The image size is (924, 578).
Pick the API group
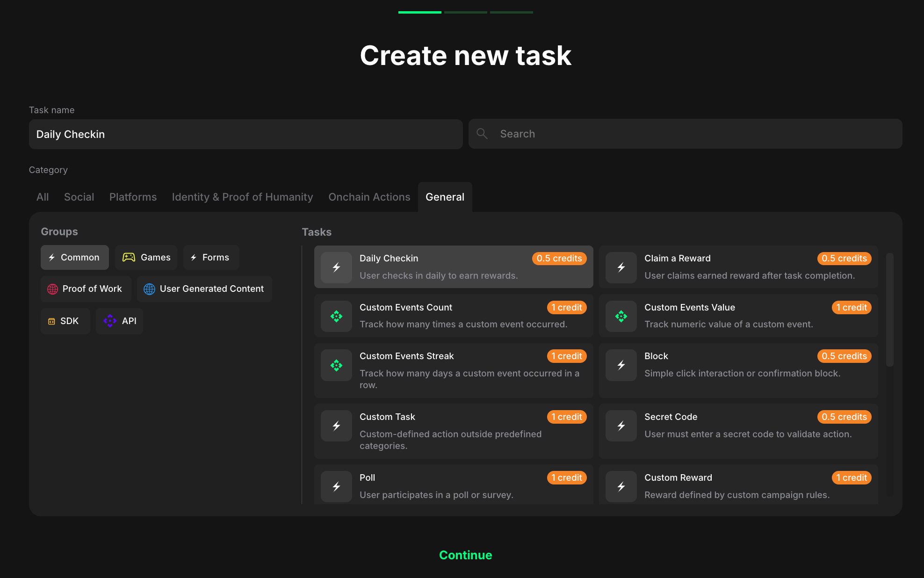(x=119, y=321)
